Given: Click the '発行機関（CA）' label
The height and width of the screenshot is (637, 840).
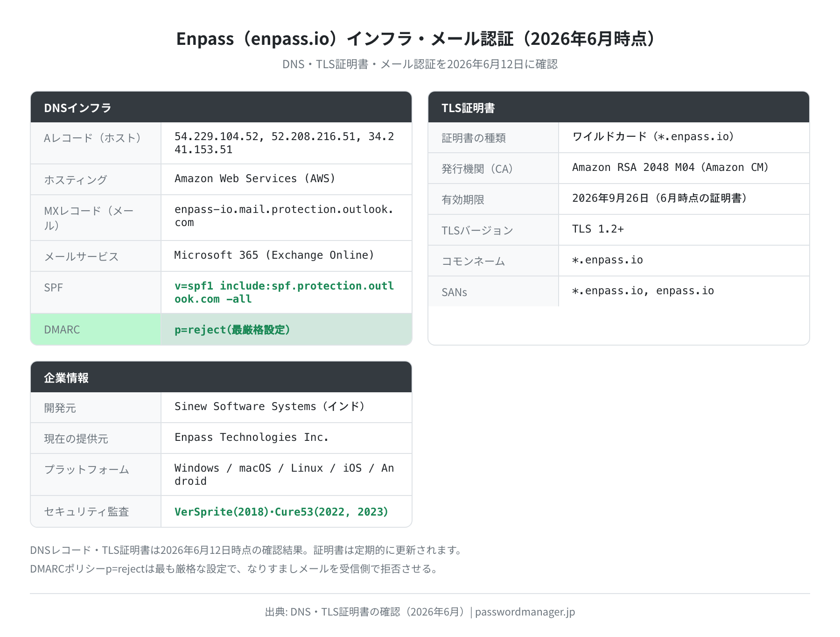Looking at the screenshot, I should point(477,169).
